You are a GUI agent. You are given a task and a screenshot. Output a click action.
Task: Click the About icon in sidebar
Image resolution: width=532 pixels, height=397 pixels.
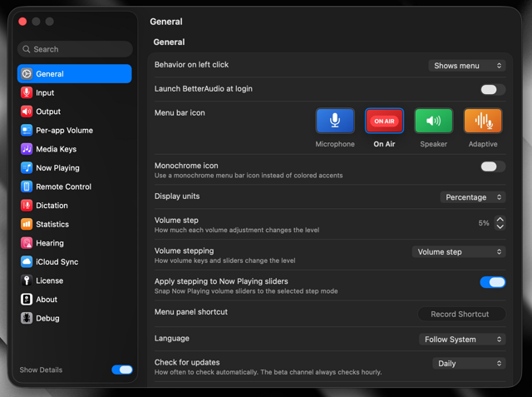coord(27,299)
